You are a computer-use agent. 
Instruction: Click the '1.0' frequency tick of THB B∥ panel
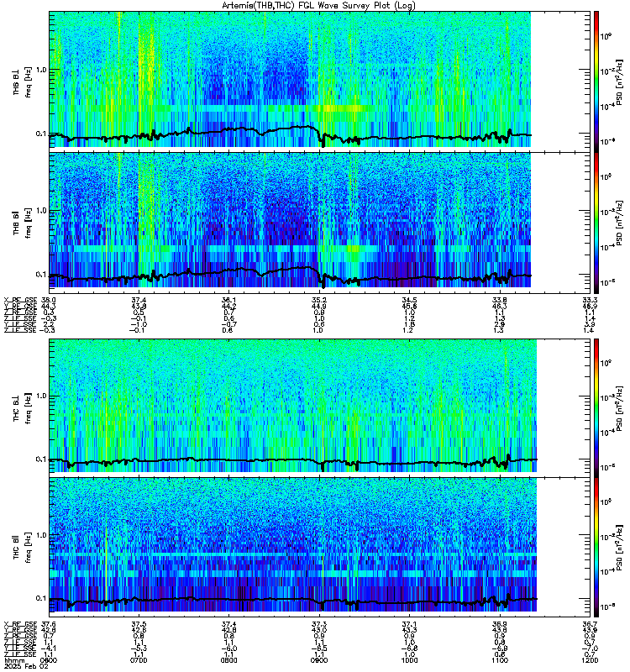click(x=41, y=211)
